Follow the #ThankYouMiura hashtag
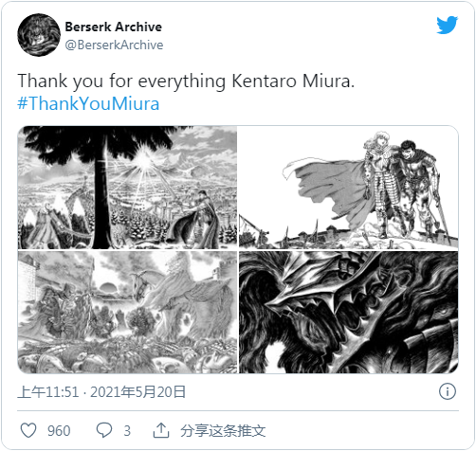 coord(88,103)
